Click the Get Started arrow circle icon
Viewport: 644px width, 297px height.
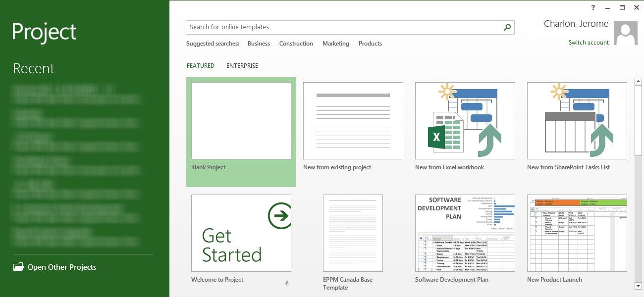(279, 215)
